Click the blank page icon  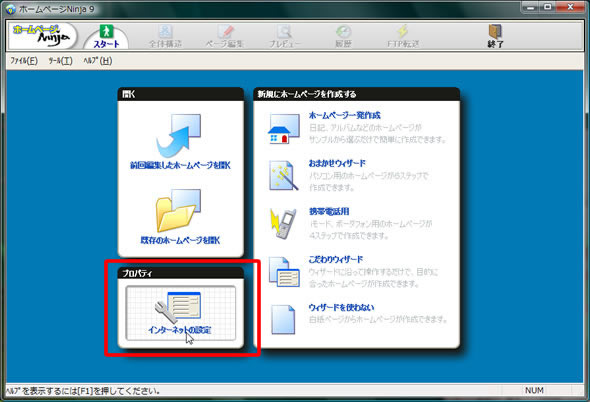[283, 319]
